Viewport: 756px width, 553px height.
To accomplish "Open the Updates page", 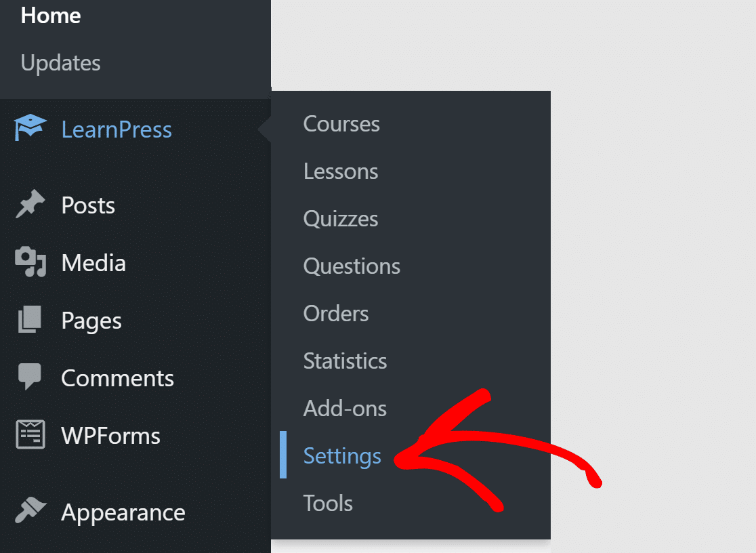I will click(60, 62).
